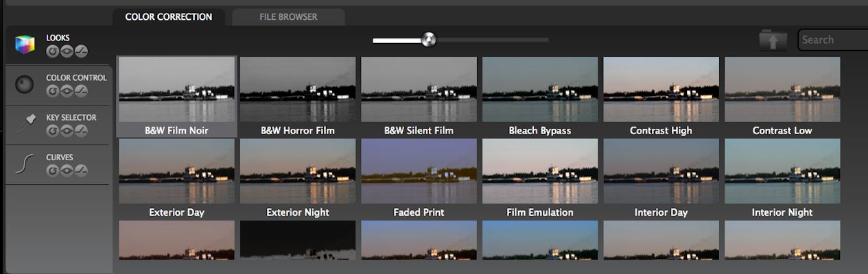Image resolution: width=868 pixels, height=274 pixels.
Task: Pick the Interior Night preset
Action: click(x=782, y=171)
